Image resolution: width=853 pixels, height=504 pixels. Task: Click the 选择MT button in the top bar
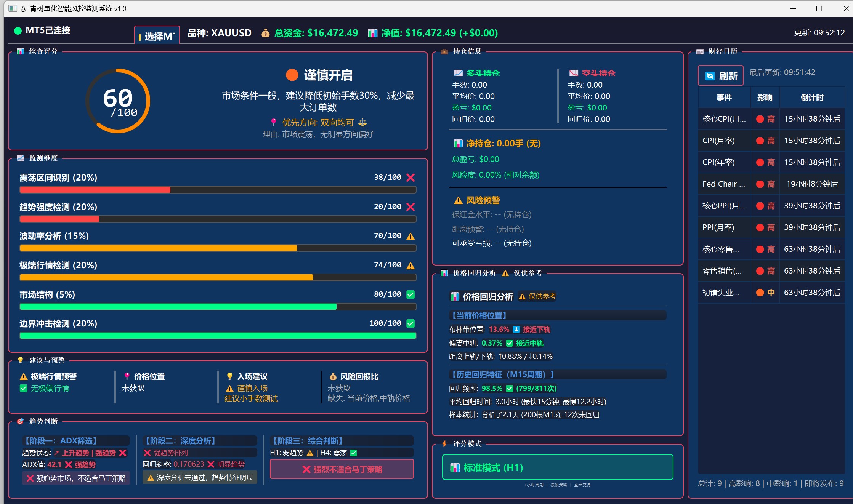coord(157,35)
